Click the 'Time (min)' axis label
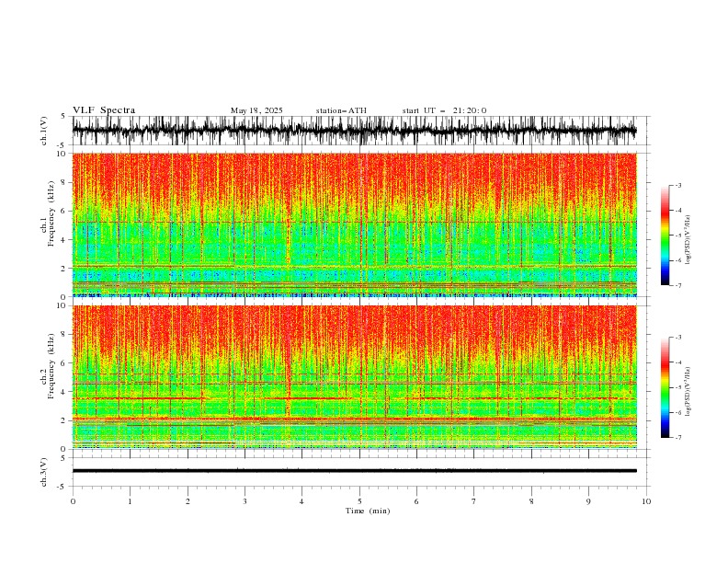728x563 pixels. (x=368, y=511)
